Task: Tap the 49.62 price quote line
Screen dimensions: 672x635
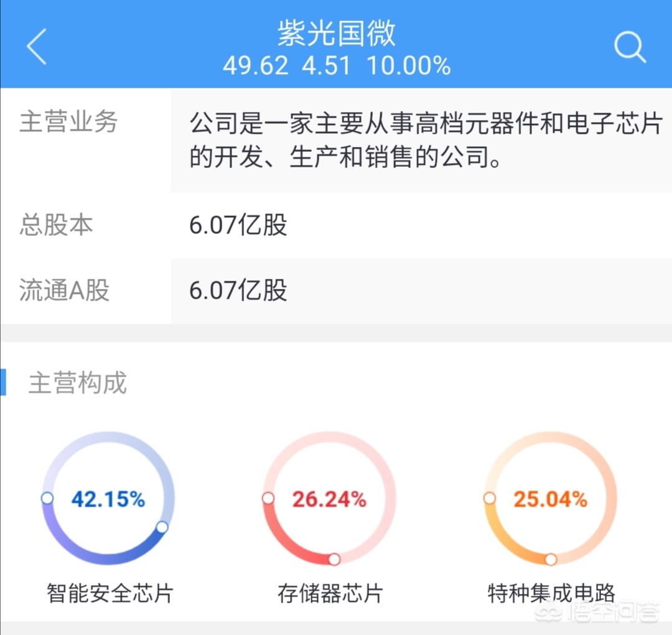Action: pos(337,66)
